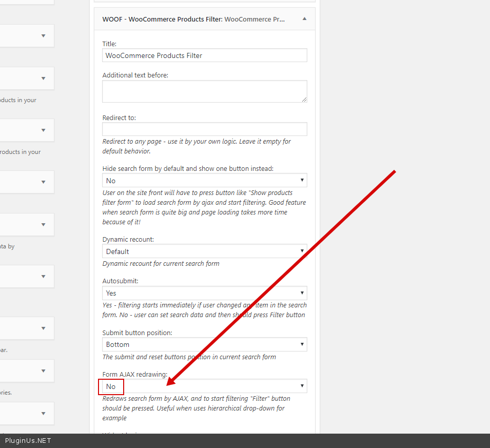The image size is (490, 448).
Task: Click the Redirect to input box
Action: (x=204, y=129)
